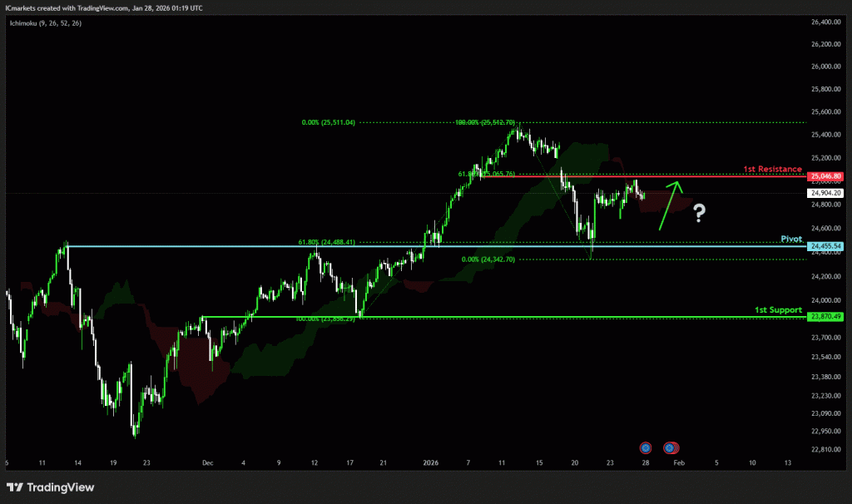Click the 26,400.00 price scale label
The height and width of the screenshot is (504, 852).
coord(826,22)
